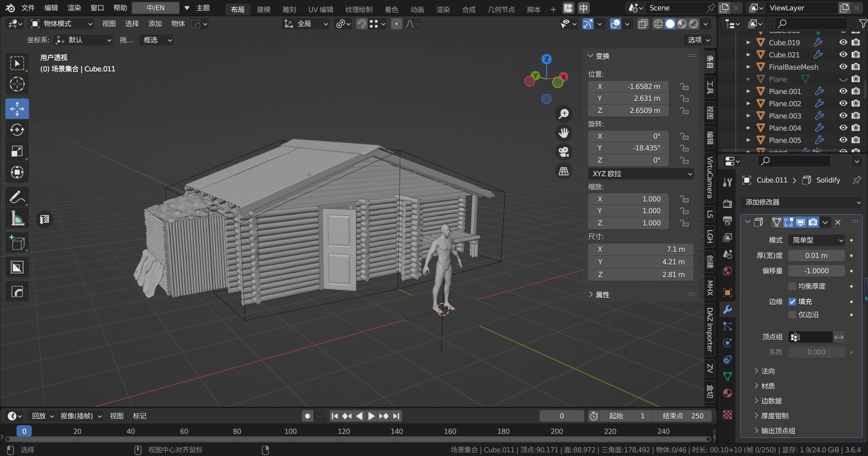The width and height of the screenshot is (868, 456).
Task: Open the 标记 menu in timeline
Action: pos(140,416)
